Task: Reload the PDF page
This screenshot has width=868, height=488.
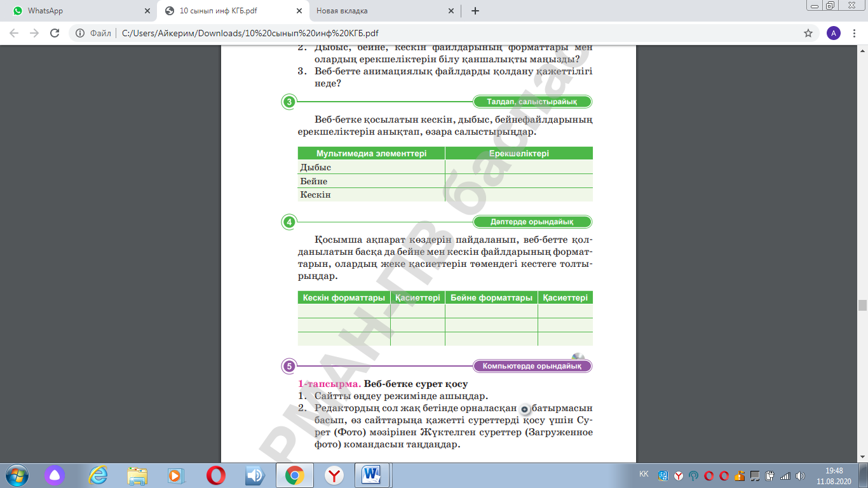Action: click(x=55, y=33)
